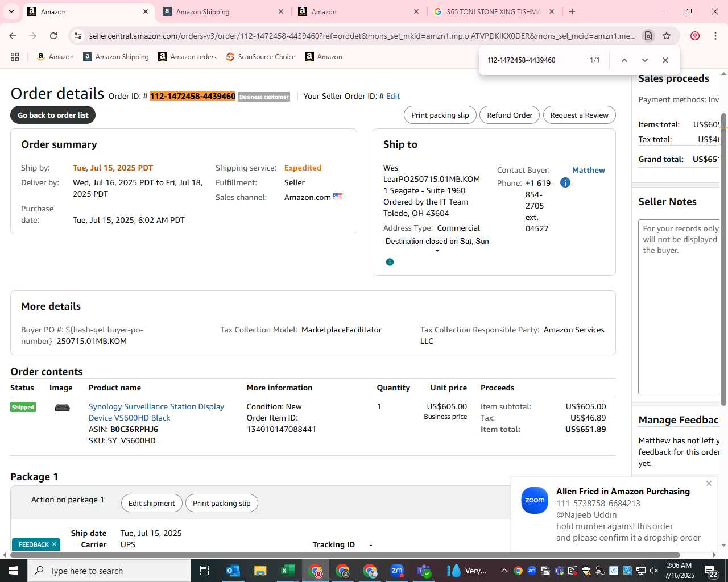Click Windows Start button

click(x=14, y=571)
